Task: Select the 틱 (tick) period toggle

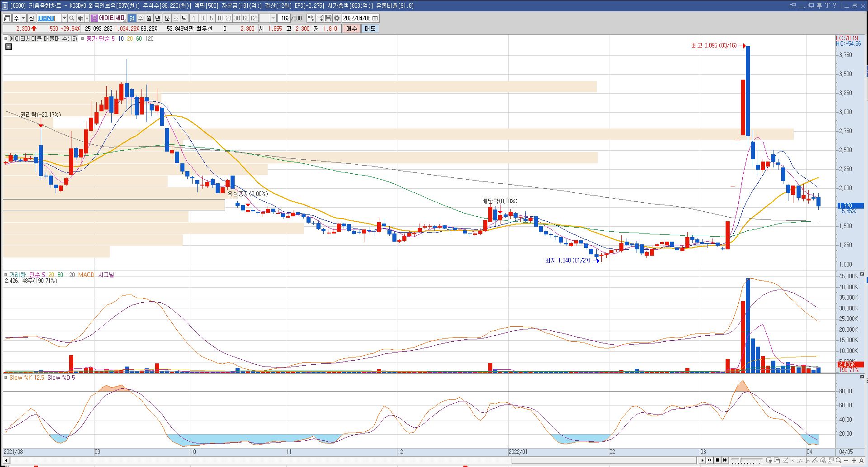Action: pos(184,18)
